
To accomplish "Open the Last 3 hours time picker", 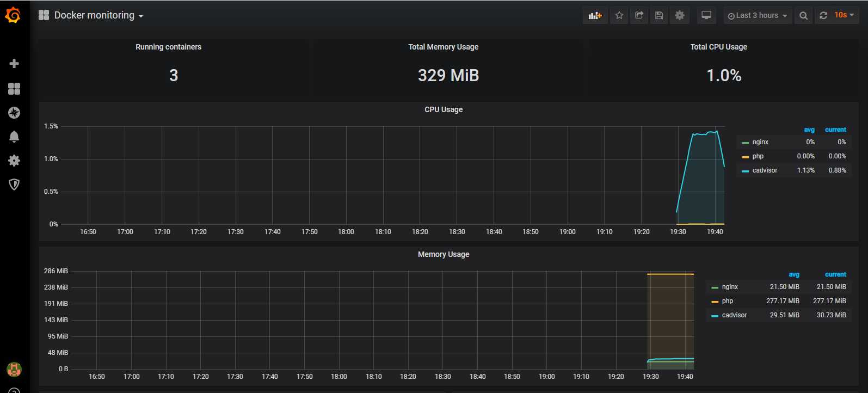I will pos(758,15).
